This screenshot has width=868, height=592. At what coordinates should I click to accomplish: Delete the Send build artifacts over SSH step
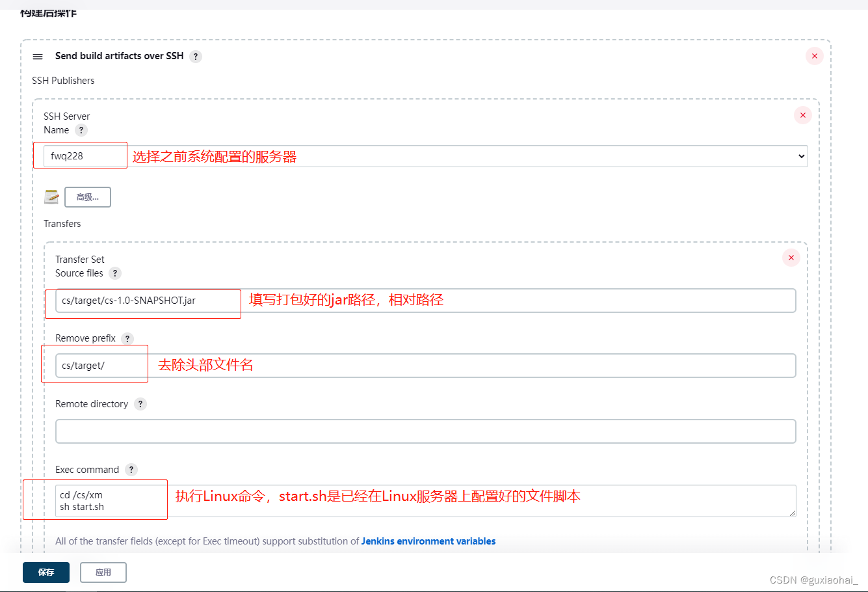[815, 56]
